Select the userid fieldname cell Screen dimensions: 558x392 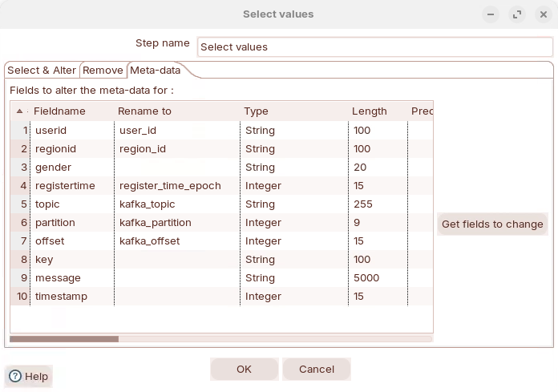pos(72,130)
